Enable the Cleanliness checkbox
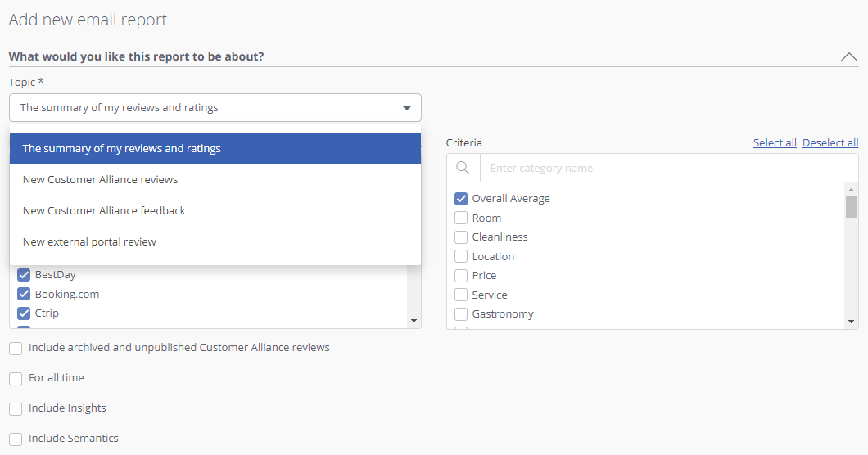868x455 pixels. pos(461,237)
